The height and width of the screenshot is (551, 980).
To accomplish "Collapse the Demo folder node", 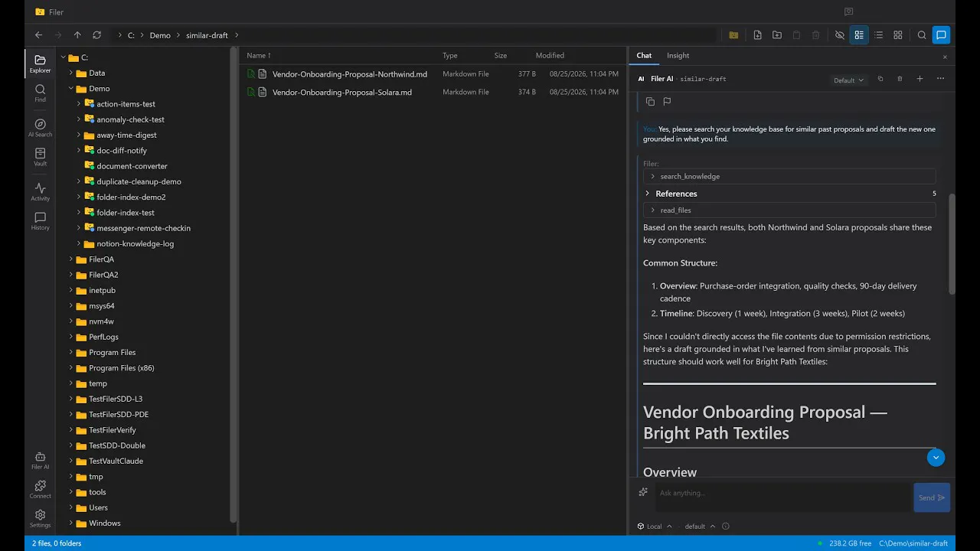I will coord(71,89).
